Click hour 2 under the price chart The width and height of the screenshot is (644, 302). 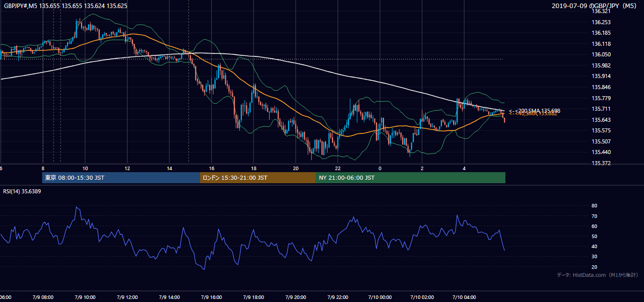pos(422,168)
